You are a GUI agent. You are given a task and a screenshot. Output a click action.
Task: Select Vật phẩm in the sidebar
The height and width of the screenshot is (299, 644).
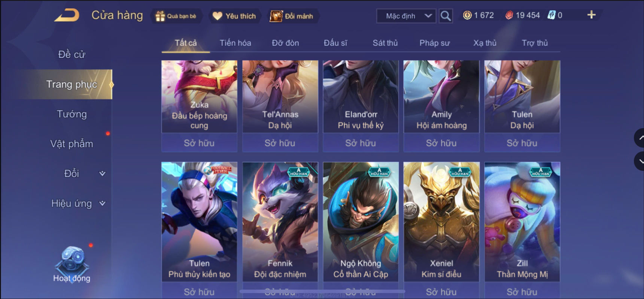[72, 144]
